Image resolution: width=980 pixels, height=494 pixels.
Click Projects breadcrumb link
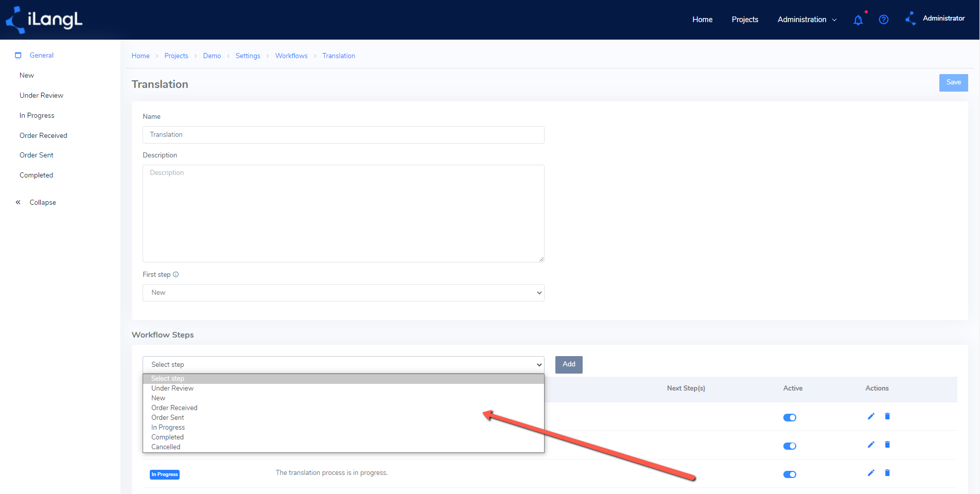(x=176, y=56)
